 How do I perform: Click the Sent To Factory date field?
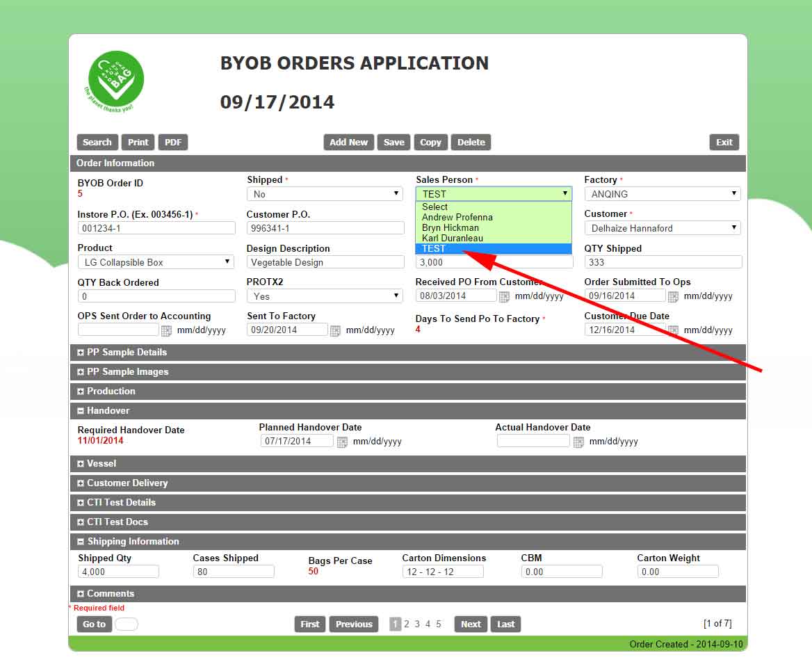click(x=287, y=330)
